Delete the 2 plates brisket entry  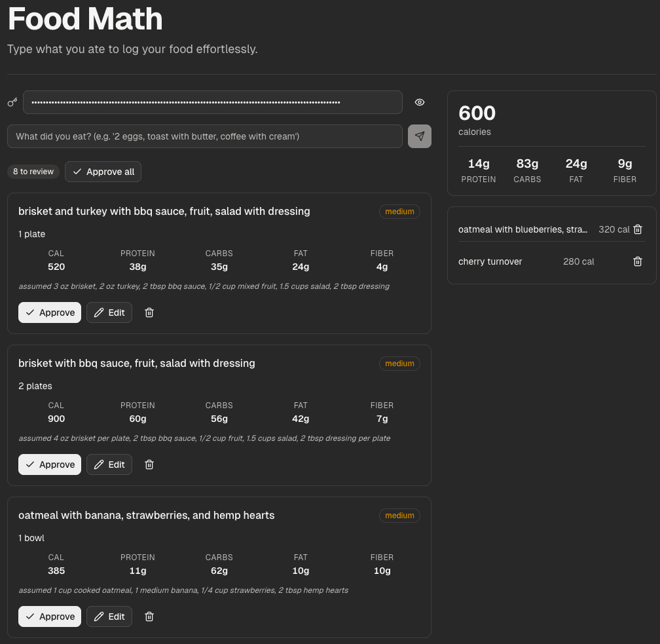[149, 464]
